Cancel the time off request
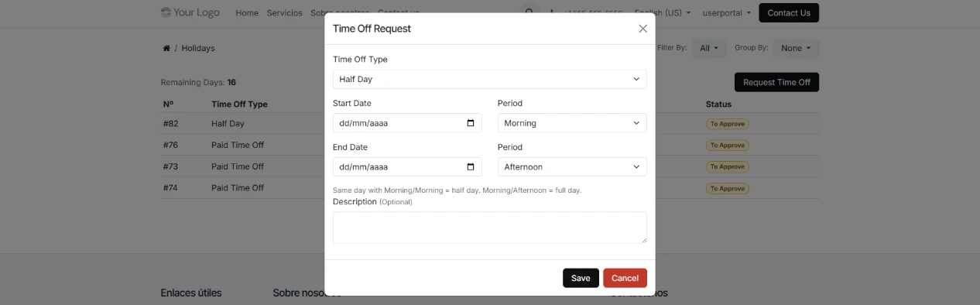Viewport: 980px width, 305px height. click(x=625, y=278)
